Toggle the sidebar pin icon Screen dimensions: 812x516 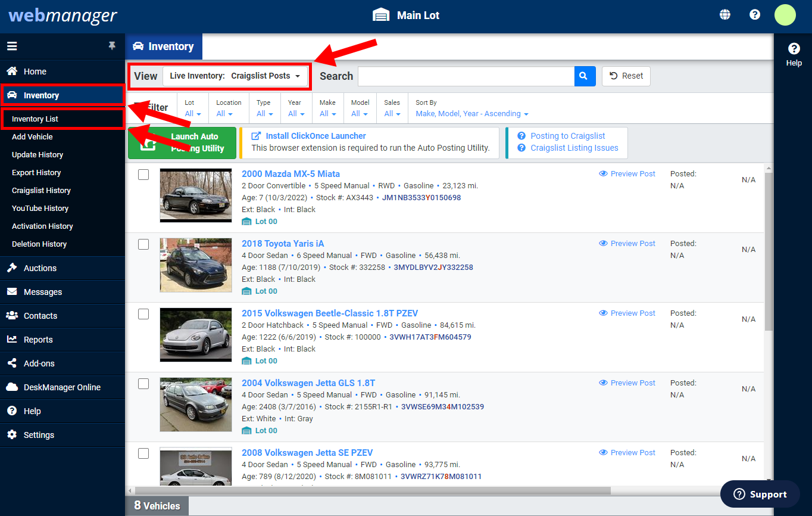pyautogui.click(x=112, y=46)
